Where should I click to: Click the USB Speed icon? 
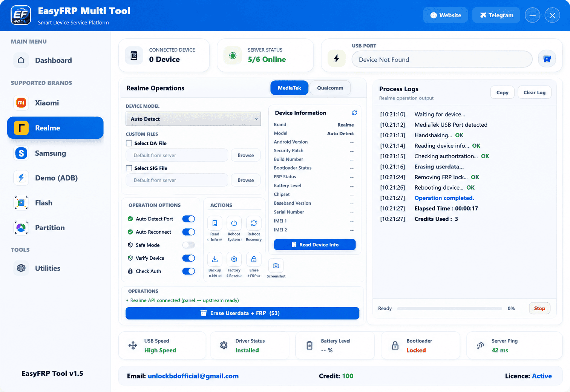133,345
